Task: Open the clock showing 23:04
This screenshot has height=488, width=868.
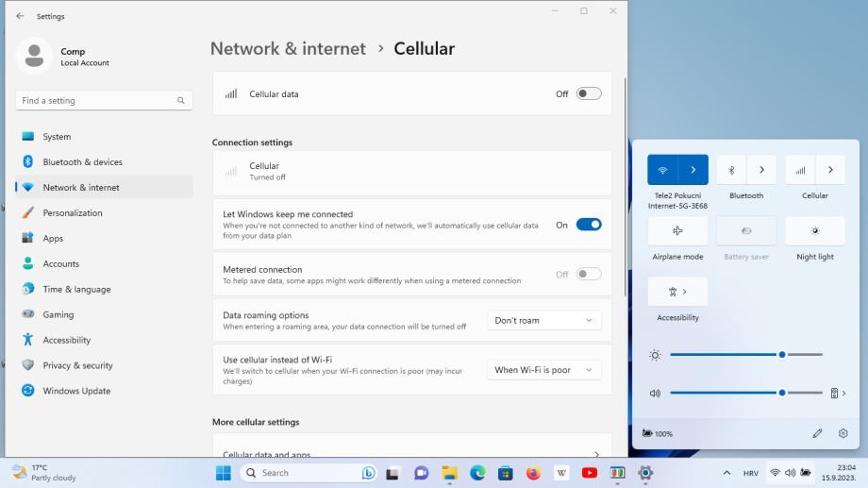Action: click(x=838, y=473)
